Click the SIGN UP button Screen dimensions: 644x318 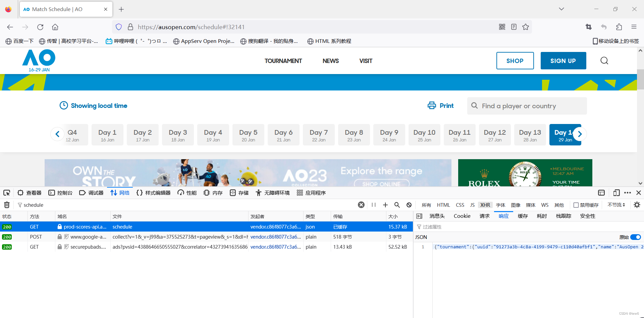click(563, 61)
